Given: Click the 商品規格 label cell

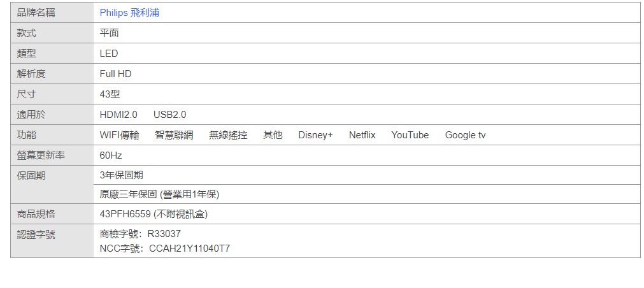Looking at the screenshot, I should pos(52,214).
